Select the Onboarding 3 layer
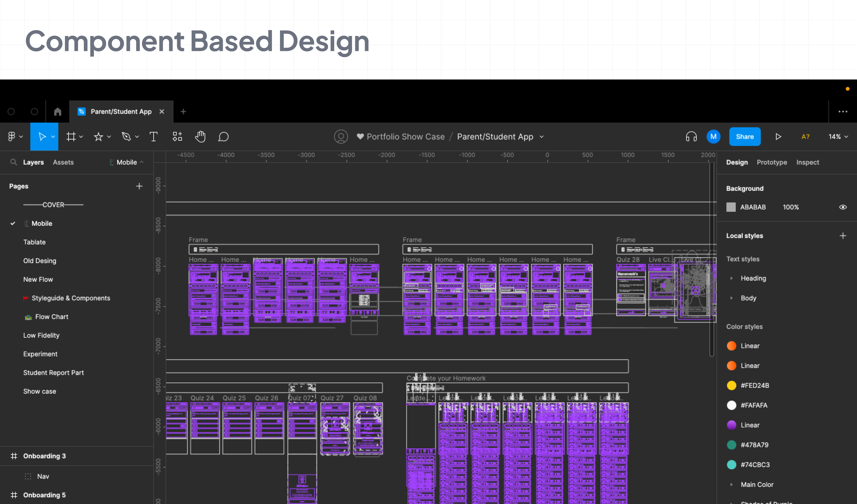This screenshot has width=857, height=504. pyautogui.click(x=45, y=456)
